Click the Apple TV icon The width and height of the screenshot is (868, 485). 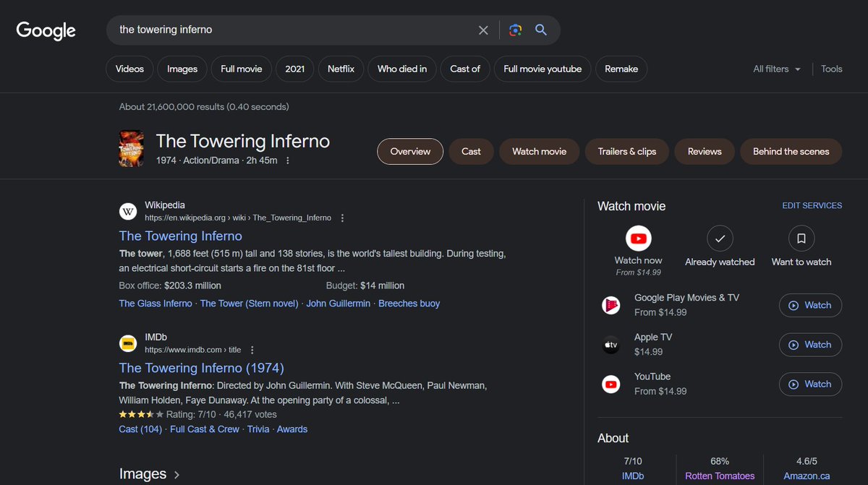[x=611, y=345]
